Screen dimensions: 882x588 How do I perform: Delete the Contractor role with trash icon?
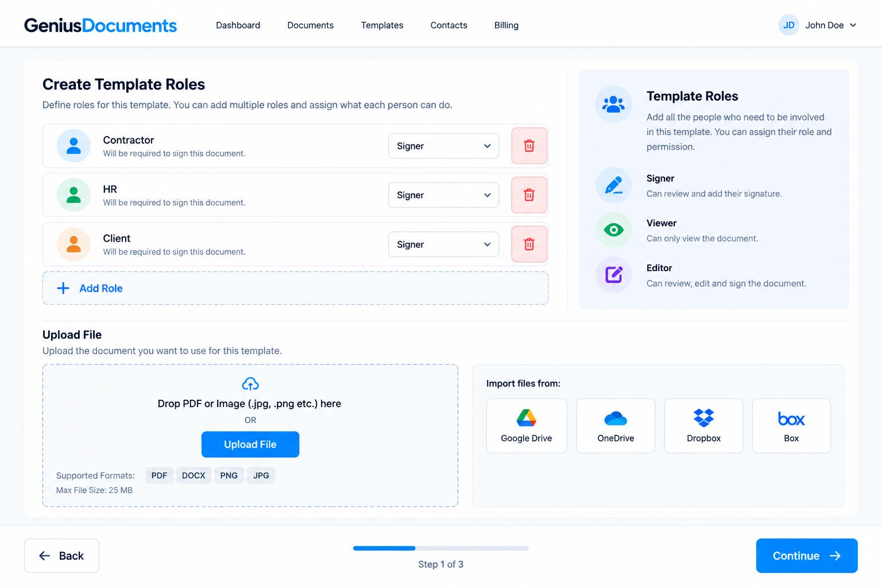point(529,146)
